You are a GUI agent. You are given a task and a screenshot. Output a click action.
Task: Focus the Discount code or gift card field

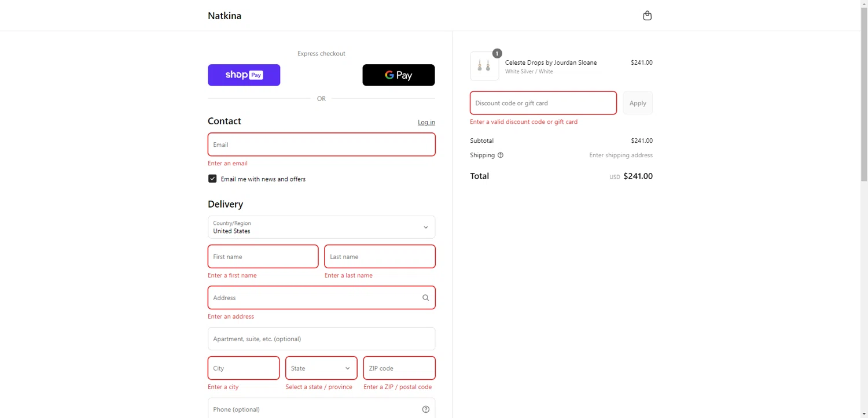pyautogui.click(x=543, y=103)
